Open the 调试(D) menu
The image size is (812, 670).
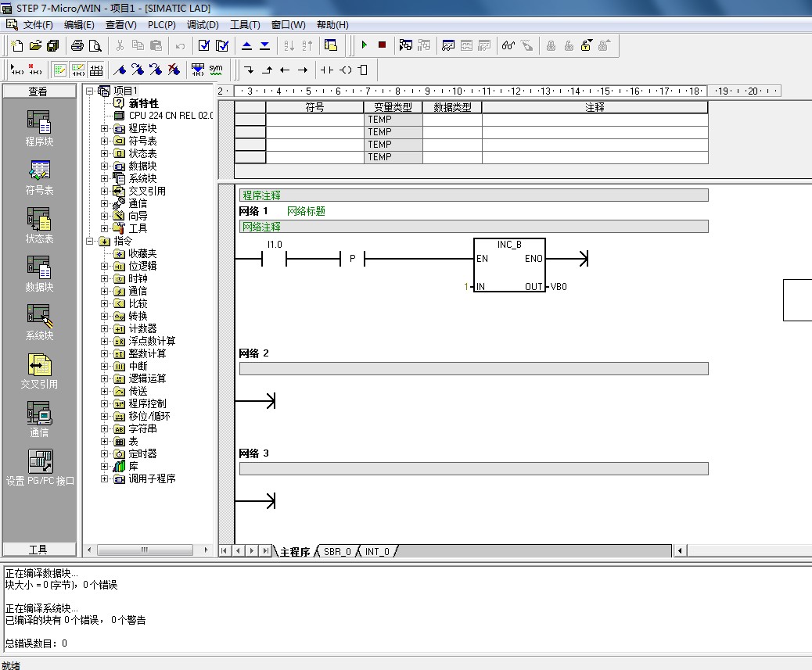tap(203, 25)
